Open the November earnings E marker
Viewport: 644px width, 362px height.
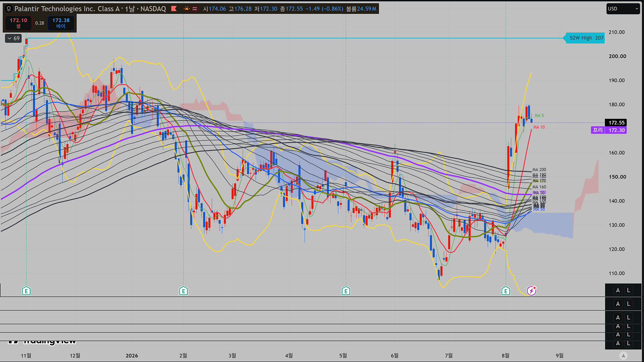click(26, 291)
